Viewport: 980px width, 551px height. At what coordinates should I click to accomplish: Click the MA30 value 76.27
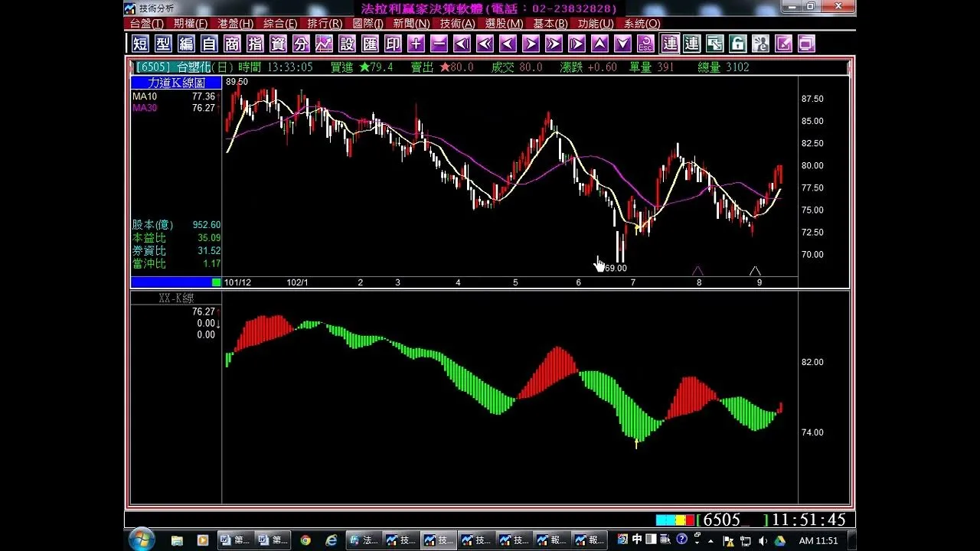tap(204, 108)
